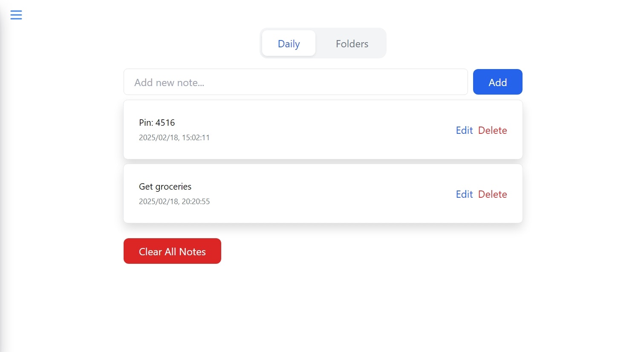
Task: Click the timestamp under Get groceries
Action: click(x=174, y=201)
